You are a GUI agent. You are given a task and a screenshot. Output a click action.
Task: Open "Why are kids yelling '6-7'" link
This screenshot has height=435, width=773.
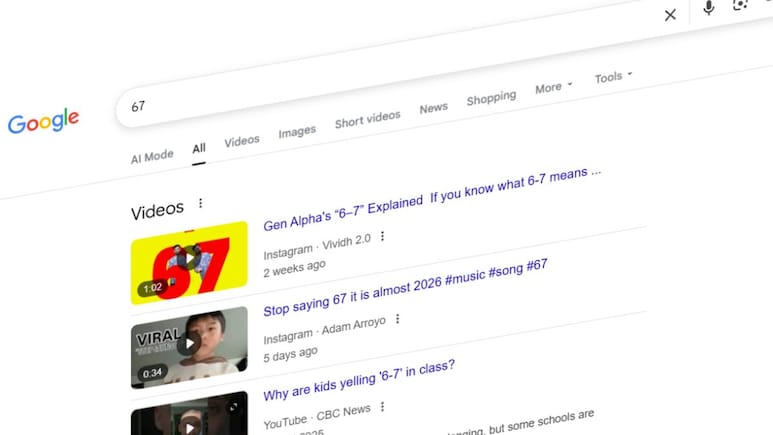click(x=359, y=380)
